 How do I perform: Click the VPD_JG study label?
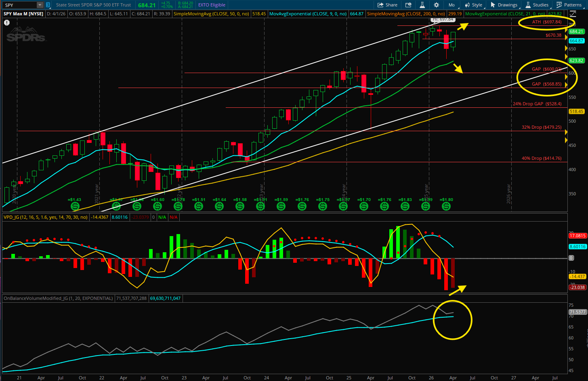[45, 217]
